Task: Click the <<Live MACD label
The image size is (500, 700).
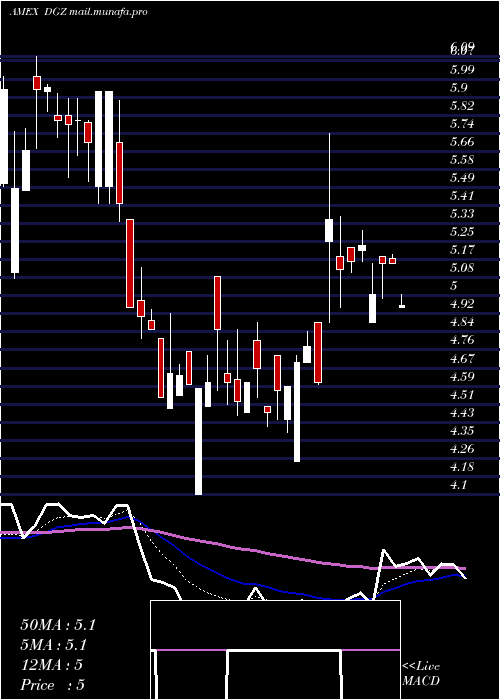Action: coord(421,673)
